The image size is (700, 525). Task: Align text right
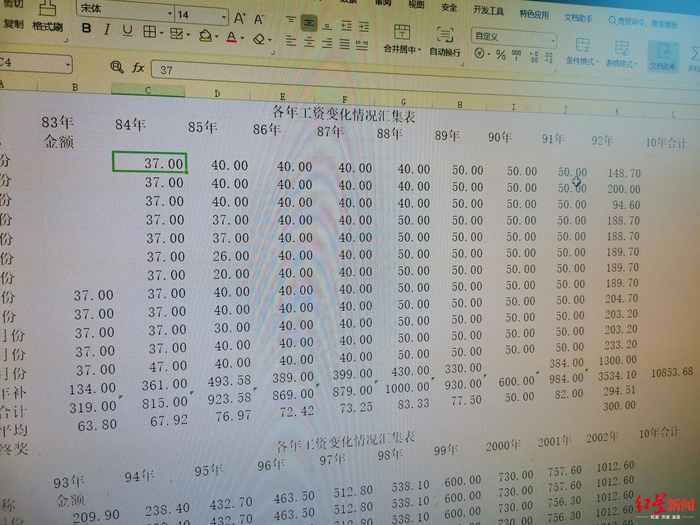[x=327, y=43]
